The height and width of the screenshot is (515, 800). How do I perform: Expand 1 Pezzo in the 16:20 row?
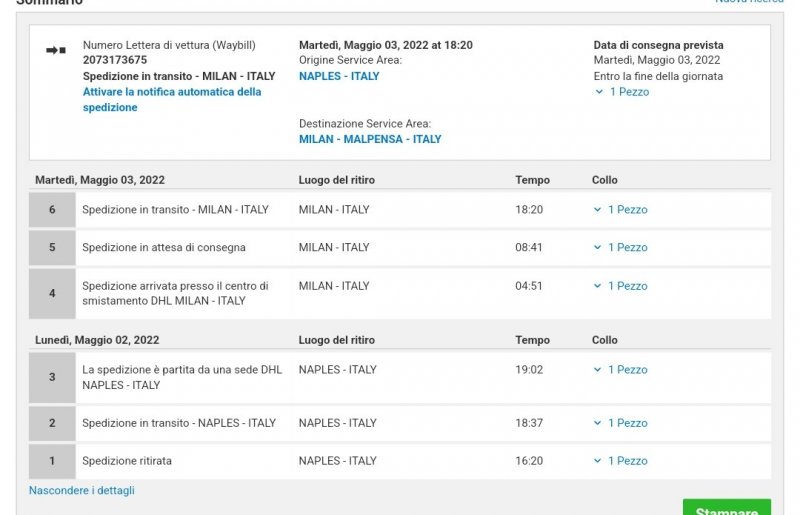pyautogui.click(x=620, y=460)
